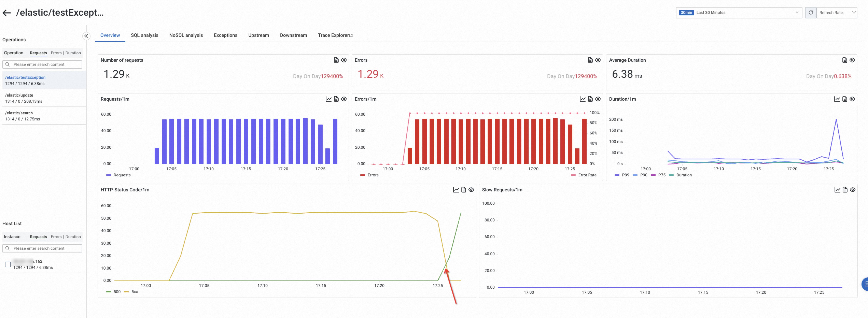Toggle eye icon in Duration/1m panel
Viewport: 868px width, 318px height.
(x=852, y=99)
